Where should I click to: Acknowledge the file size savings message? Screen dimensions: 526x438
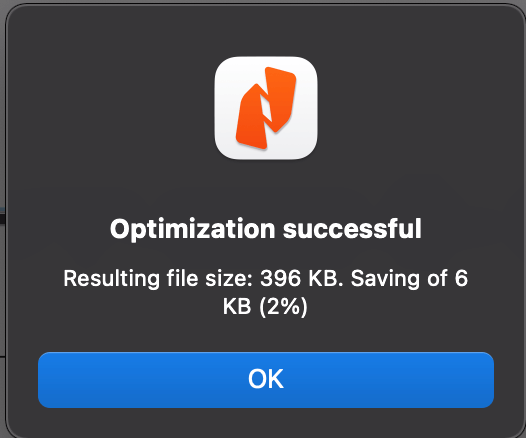click(x=266, y=380)
